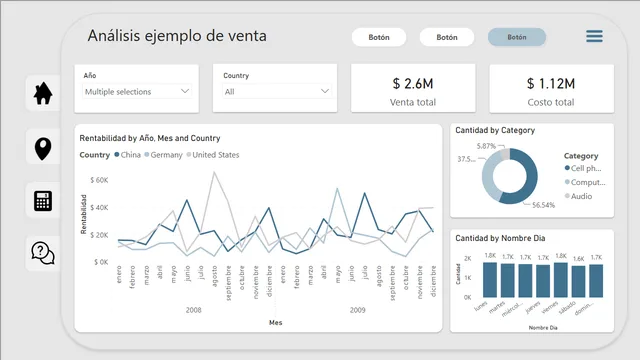Click the Cantidad by Category title
Image resolution: width=640 pixels, height=360 pixels.
click(x=495, y=130)
